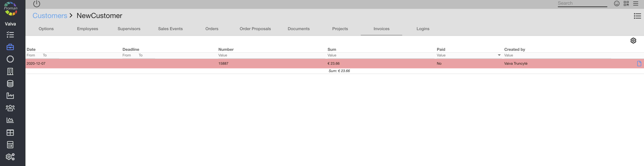Open the QR code scanner icon
This screenshot has height=166, width=644.
coord(626,4)
